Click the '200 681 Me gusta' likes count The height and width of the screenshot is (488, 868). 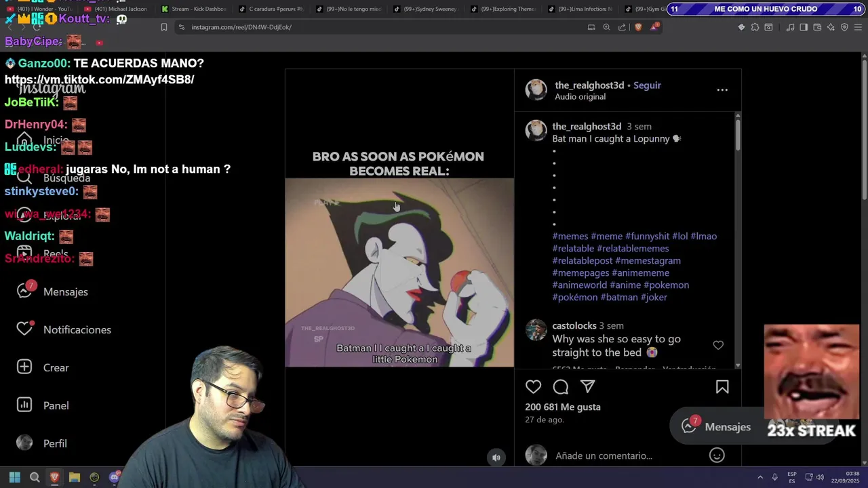562,407
